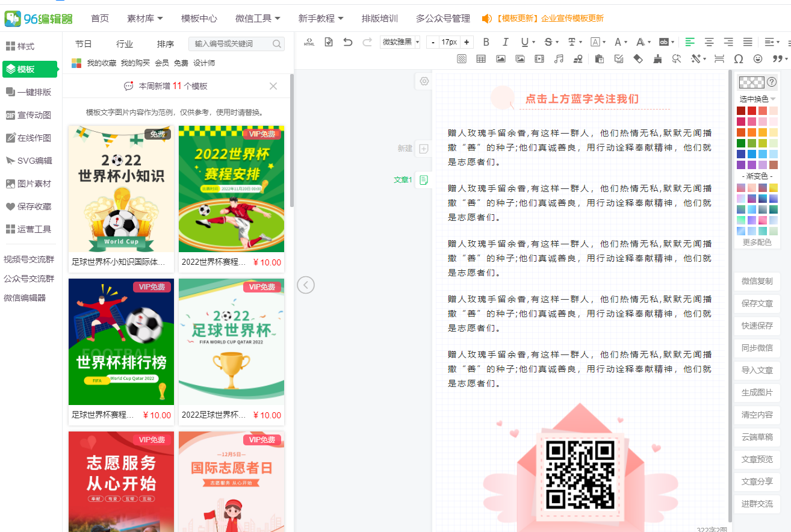
Task: Open SVG编辑 in the sidebar
Action: tap(28, 161)
